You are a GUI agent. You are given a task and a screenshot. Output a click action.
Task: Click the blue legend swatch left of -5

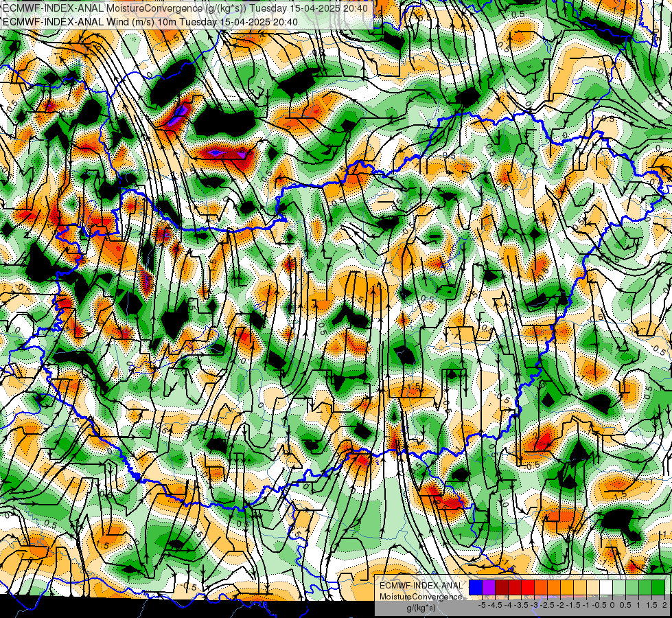(476, 587)
